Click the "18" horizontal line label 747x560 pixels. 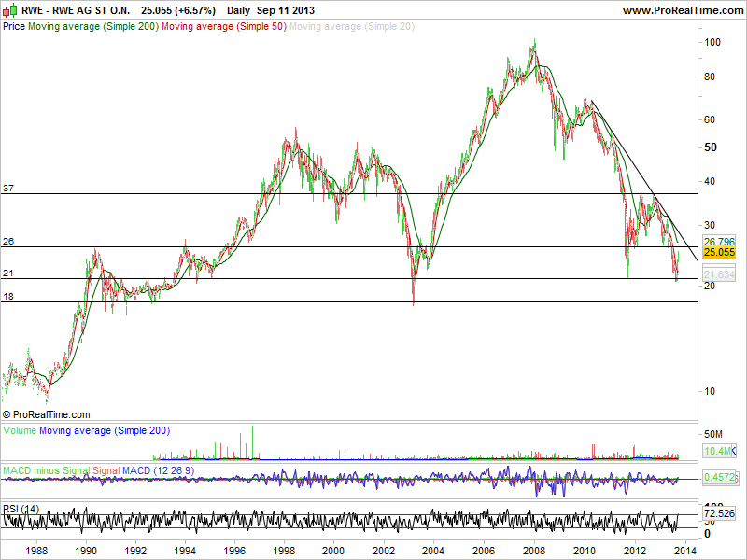(8, 297)
